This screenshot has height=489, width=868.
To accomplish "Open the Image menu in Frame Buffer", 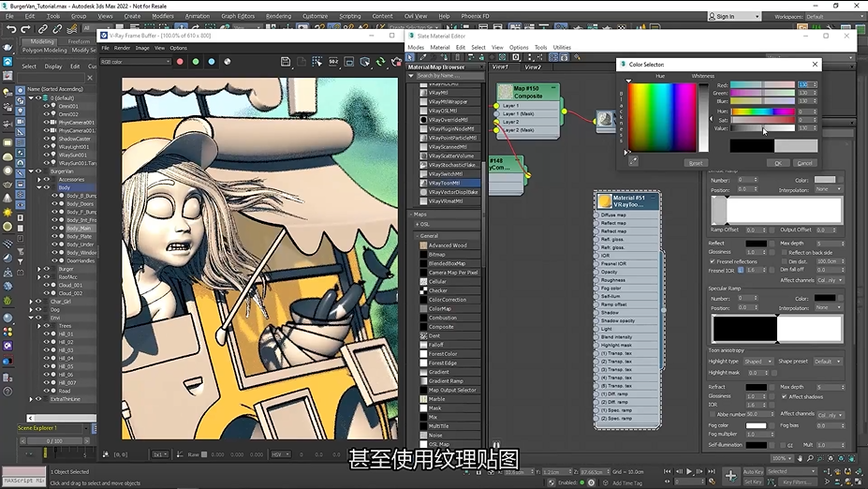I will coord(142,48).
